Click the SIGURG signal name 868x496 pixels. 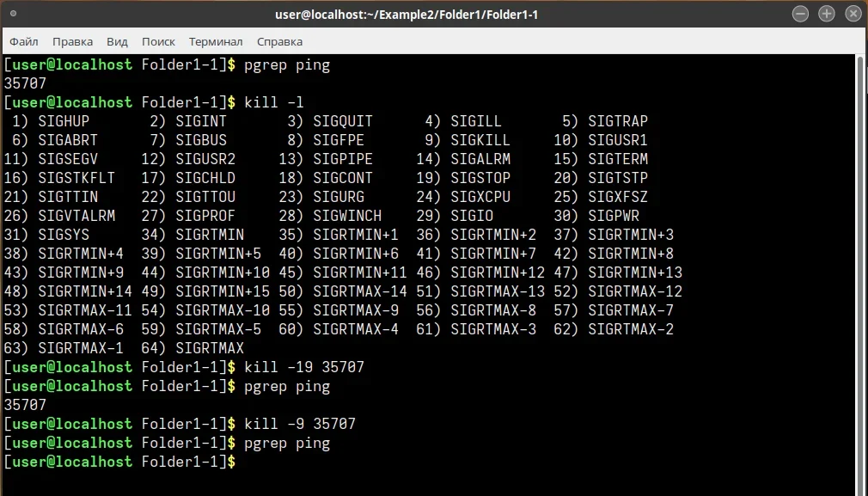pos(339,197)
